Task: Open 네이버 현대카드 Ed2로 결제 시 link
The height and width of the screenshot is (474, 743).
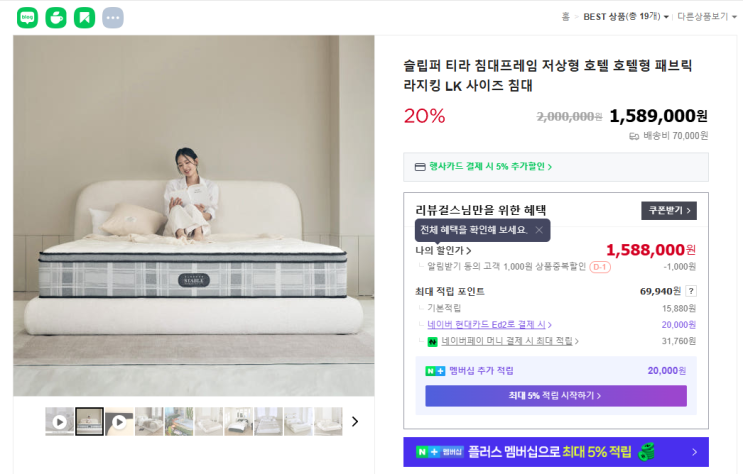Action: click(x=489, y=325)
